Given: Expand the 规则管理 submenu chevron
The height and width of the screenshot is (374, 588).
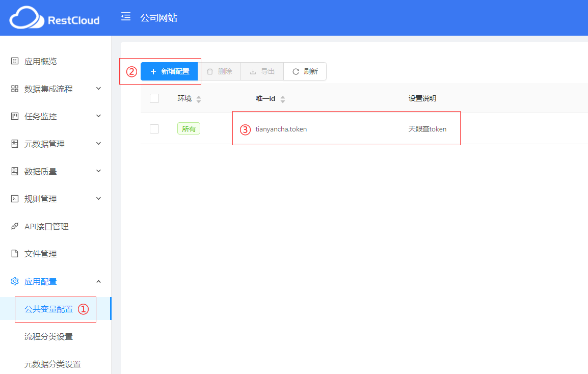Looking at the screenshot, I should (x=99, y=199).
